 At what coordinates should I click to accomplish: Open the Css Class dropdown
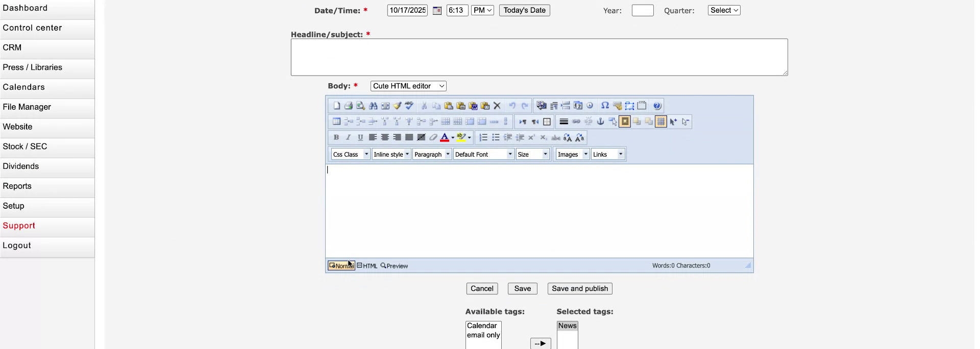tap(351, 154)
